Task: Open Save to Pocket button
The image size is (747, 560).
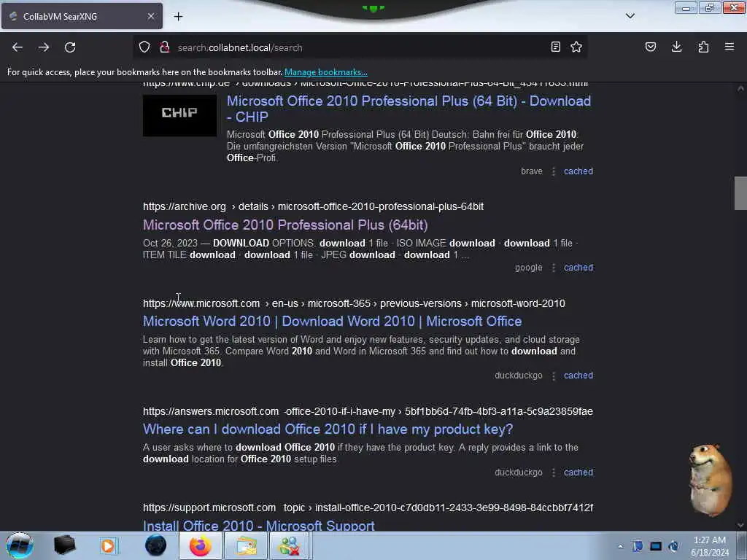Action: coord(651,47)
